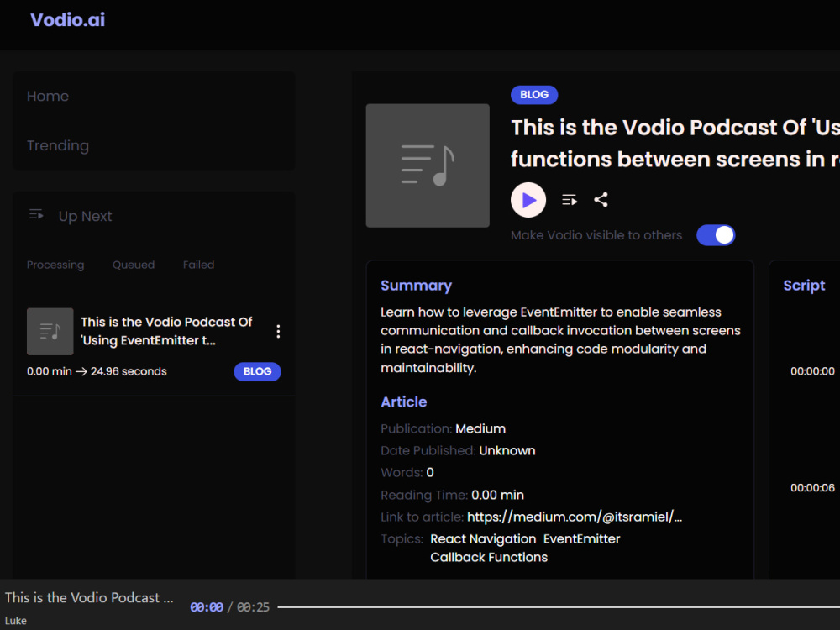
Task: Click the 00:25 total duration in the player
Action: point(253,607)
